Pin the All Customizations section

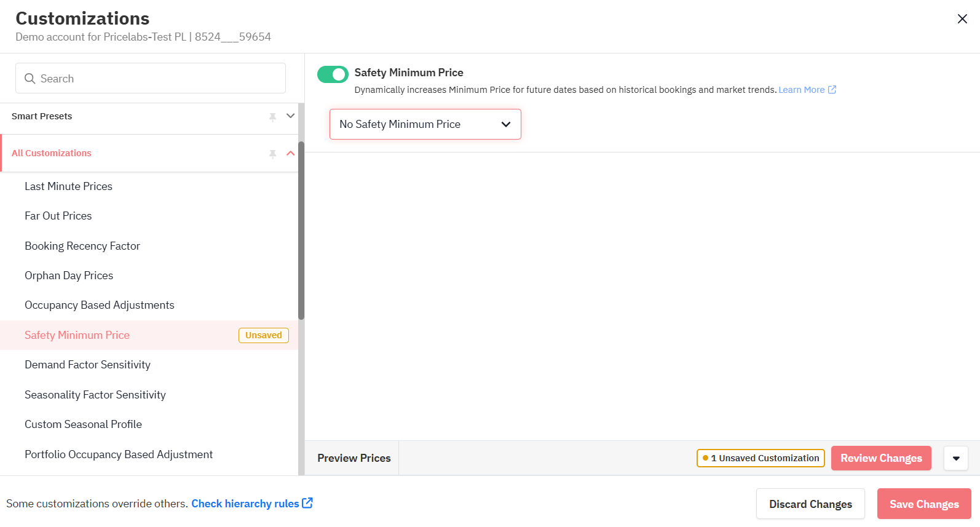pyautogui.click(x=272, y=154)
